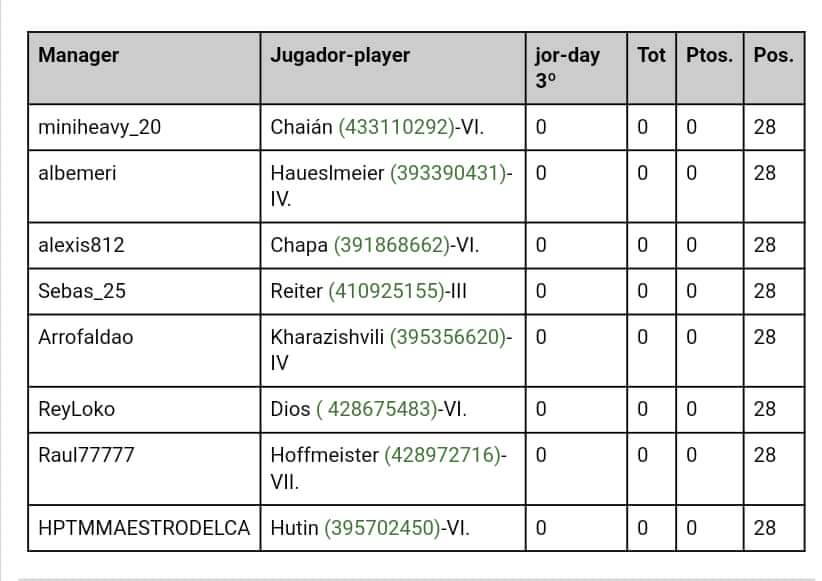Click manager name Sebas_25

tap(82, 291)
